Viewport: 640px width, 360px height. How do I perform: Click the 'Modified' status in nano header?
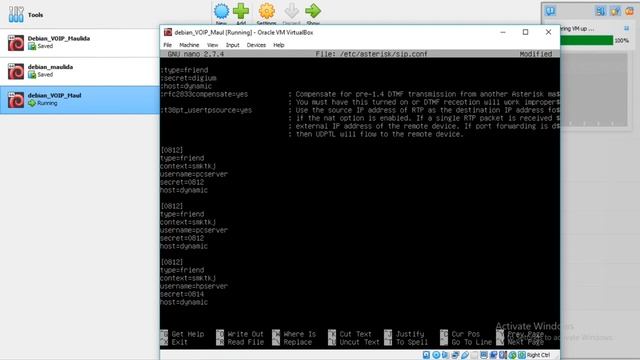(x=536, y=54)
